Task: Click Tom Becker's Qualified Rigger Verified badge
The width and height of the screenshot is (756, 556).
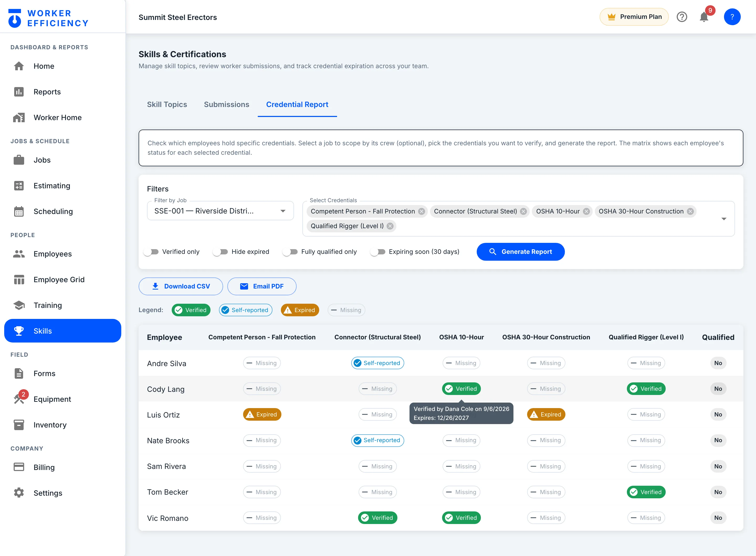Action: (646, 492)
